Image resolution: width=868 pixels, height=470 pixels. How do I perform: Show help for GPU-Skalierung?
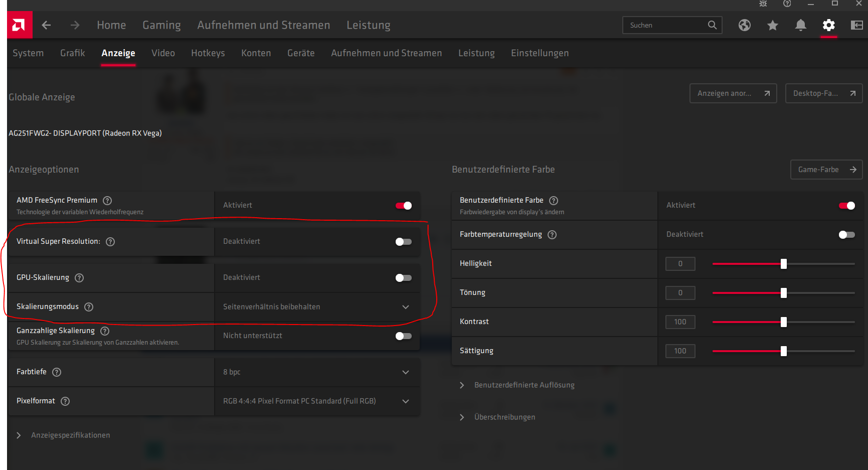click(79, 278)
